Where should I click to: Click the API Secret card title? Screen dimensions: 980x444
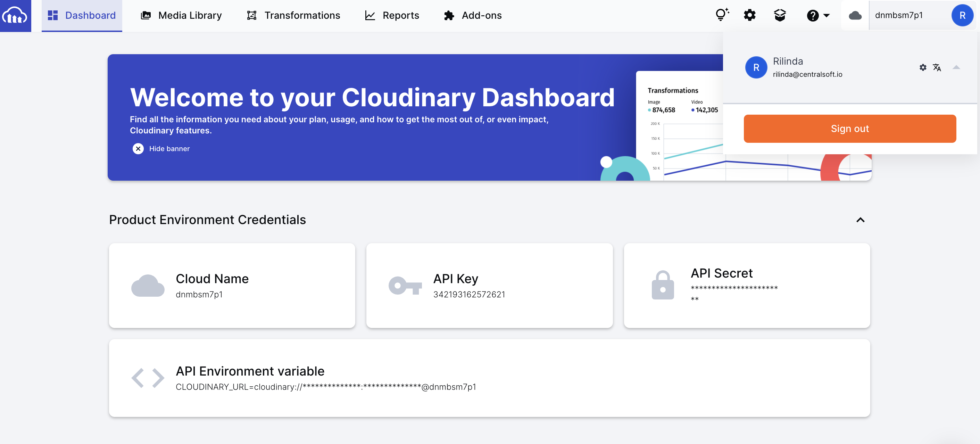[722, 273]
